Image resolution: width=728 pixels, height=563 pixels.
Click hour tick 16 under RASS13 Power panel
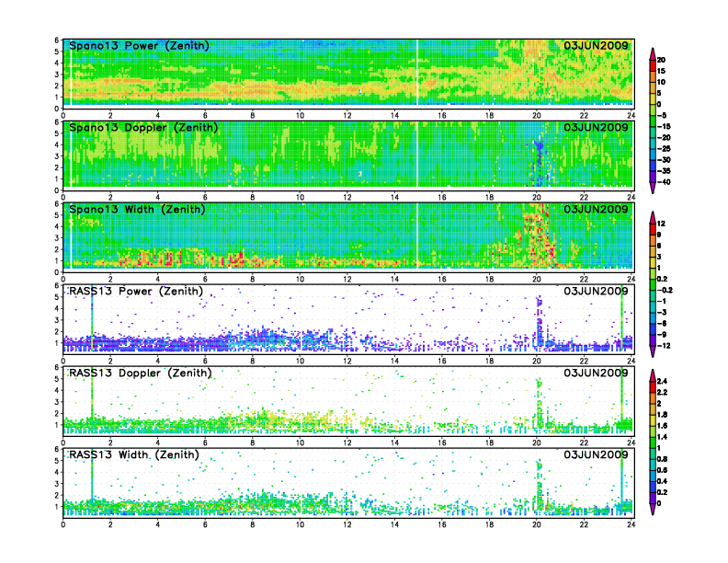(x=442, y=361)
